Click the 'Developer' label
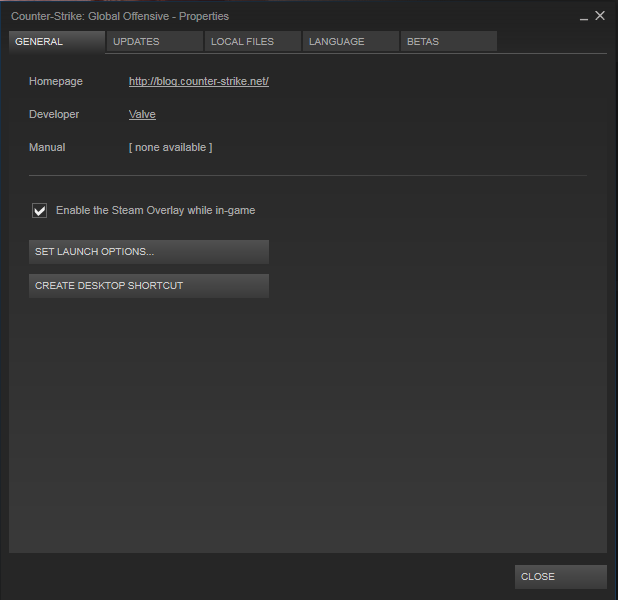This screenshot has height=600, width=618. coord(54,114)
